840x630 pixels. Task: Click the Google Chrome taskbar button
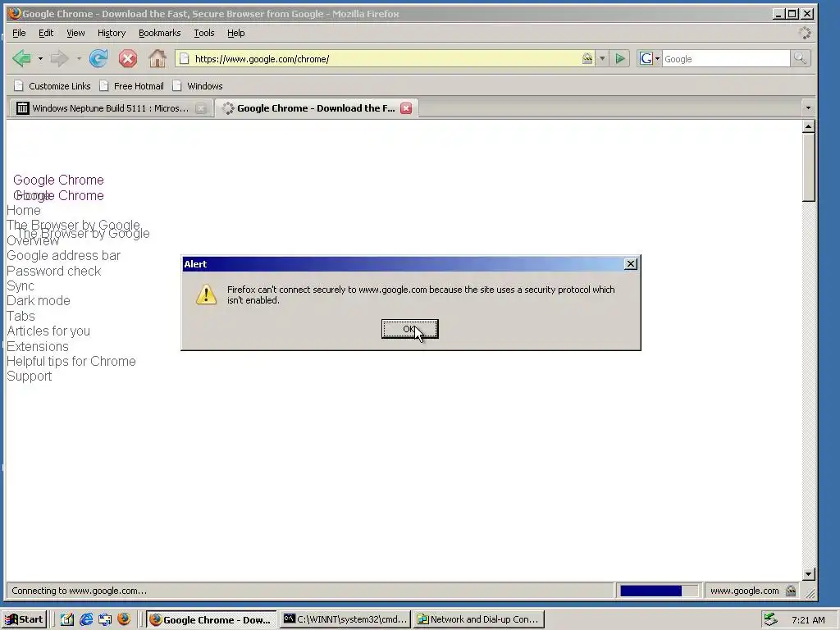pos(211,619)
